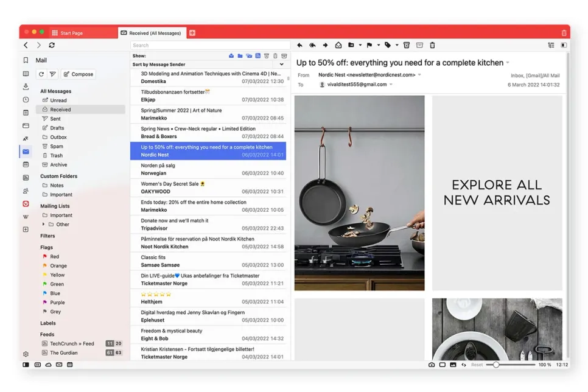Click the check for new mail button
This screenshot has height=392, width=588.
click(x=41, y=74)
